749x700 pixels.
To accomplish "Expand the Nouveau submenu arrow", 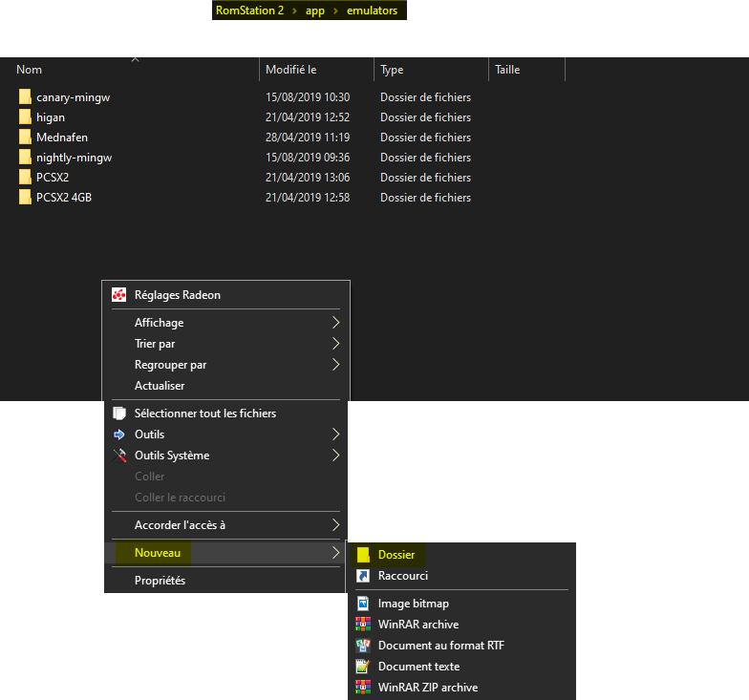I will click(x=336, y=552).
